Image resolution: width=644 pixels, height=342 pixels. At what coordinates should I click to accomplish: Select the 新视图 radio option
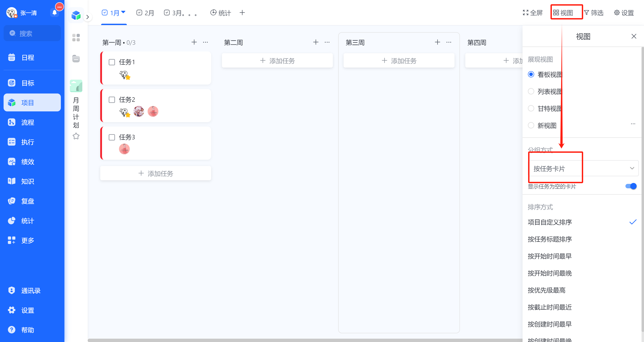tap(531, 125)
